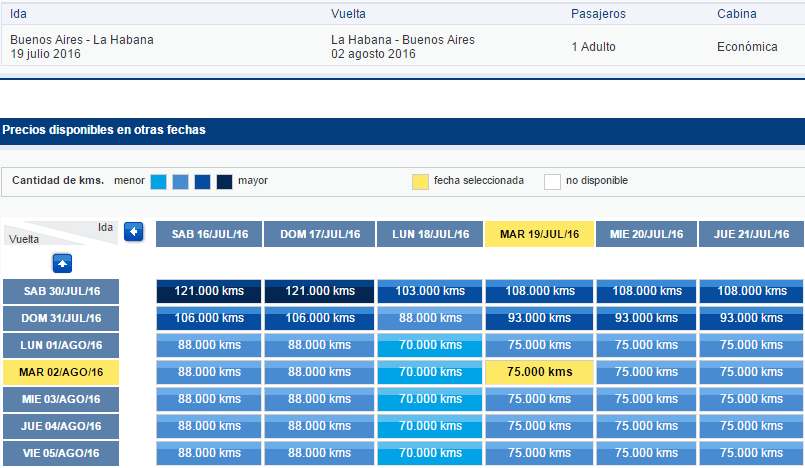Show earlier return dates with up arrow
Image resolution: width=805 pixels, height=468 pixels.
pos(62,264)
